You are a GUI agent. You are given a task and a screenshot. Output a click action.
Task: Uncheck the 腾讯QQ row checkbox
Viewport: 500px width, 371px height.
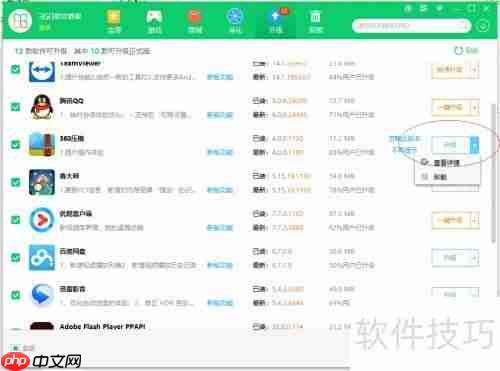pyautogui.click(x=15, y=107)
